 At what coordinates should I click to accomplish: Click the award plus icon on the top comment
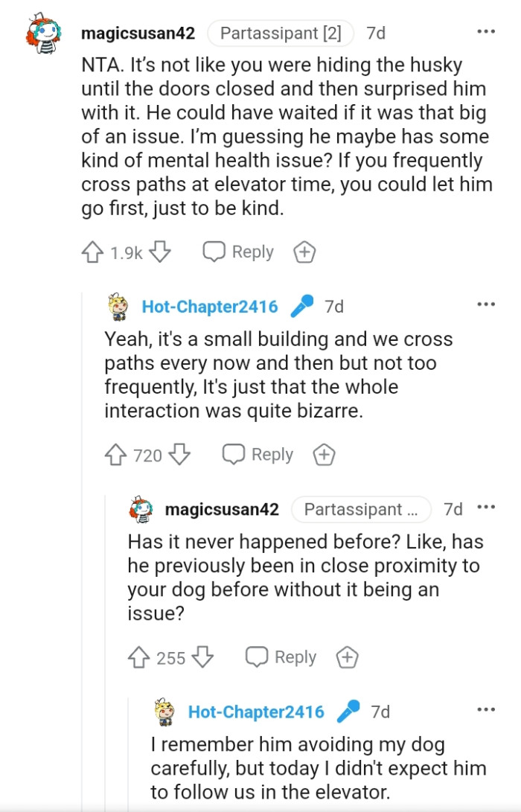(304, 252)
